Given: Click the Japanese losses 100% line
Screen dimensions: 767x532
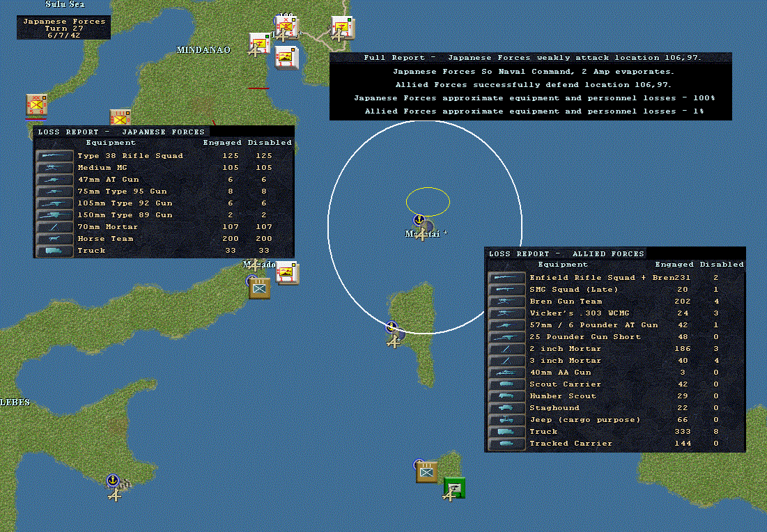Looking at the screenshot, I should point(534,97).
